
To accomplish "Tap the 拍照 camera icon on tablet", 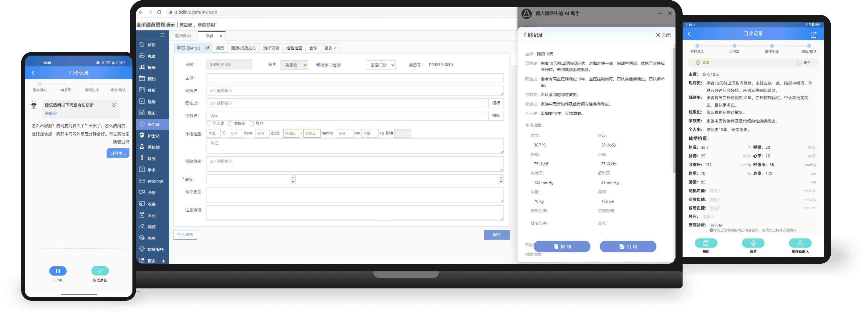I will [706, 243].
